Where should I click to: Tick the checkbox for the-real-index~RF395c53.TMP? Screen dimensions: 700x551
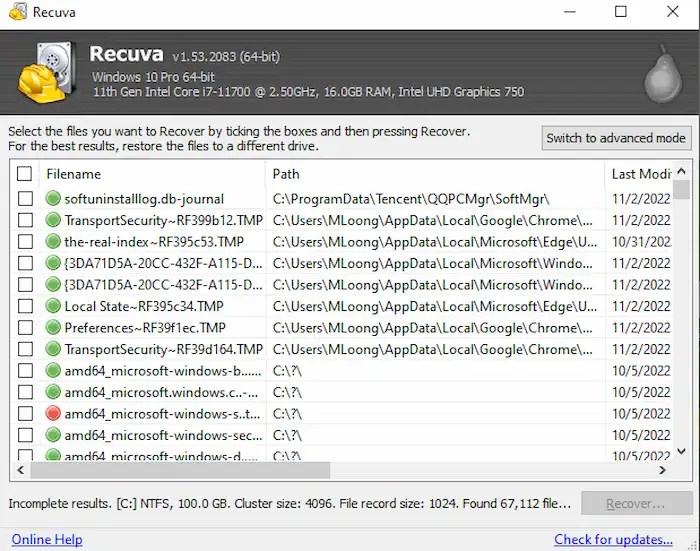point(25,242)
